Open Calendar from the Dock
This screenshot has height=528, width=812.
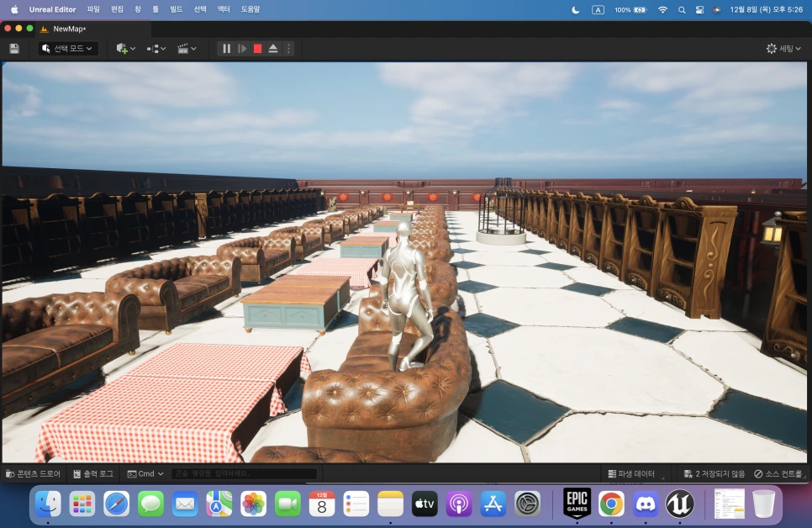tap(322, 504)
